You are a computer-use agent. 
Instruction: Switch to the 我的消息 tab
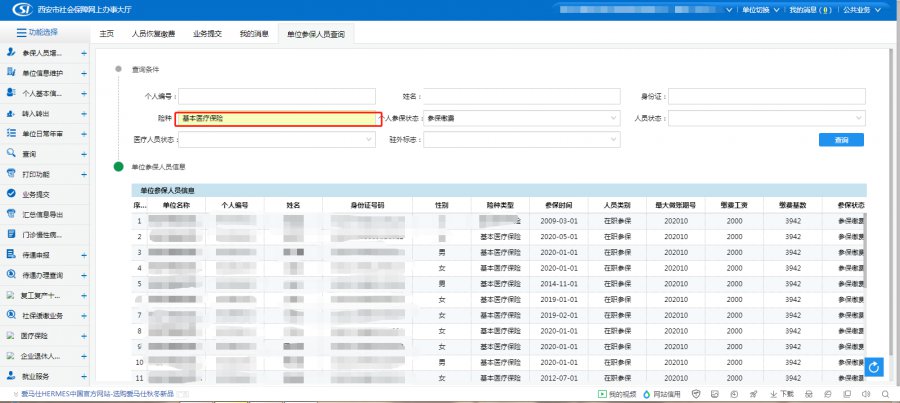pos(253,34)
